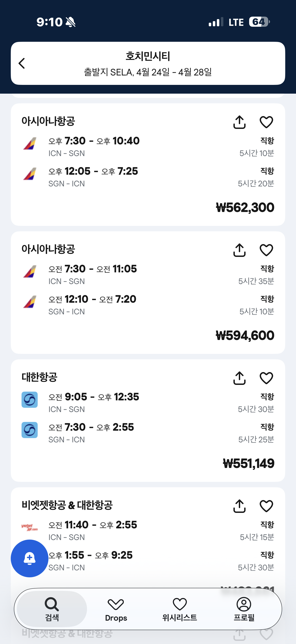
Task: Favorite the ₩551,149 Korean Air flight
Action: [266, 378]
